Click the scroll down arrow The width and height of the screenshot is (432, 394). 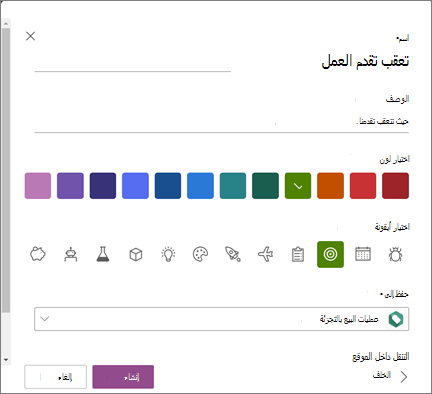tap(6, 360)
